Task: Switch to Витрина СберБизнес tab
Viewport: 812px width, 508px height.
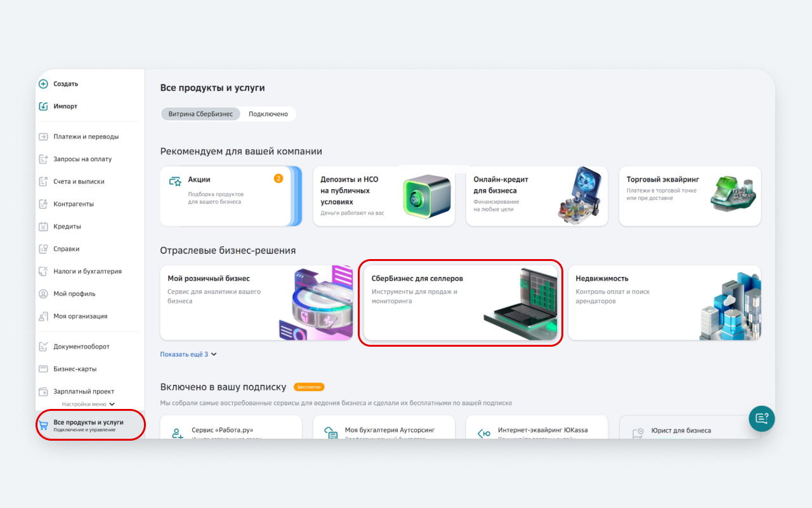Action: (x=200, y=114)
